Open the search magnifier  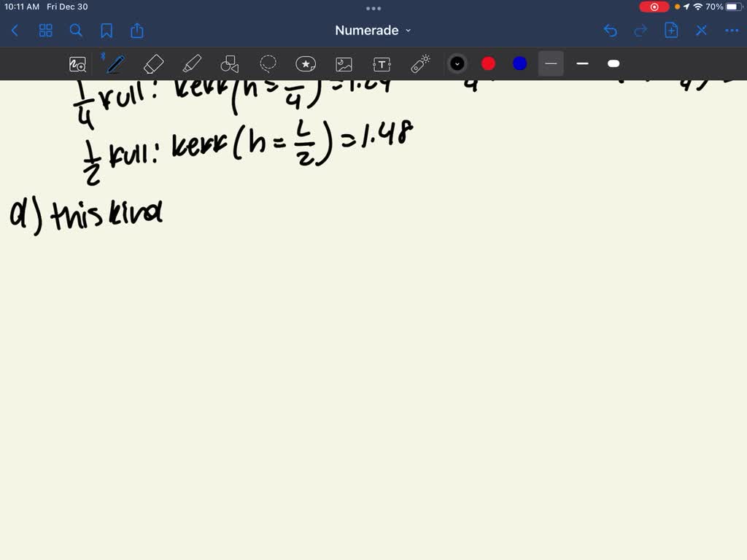(x=76, y=31)
